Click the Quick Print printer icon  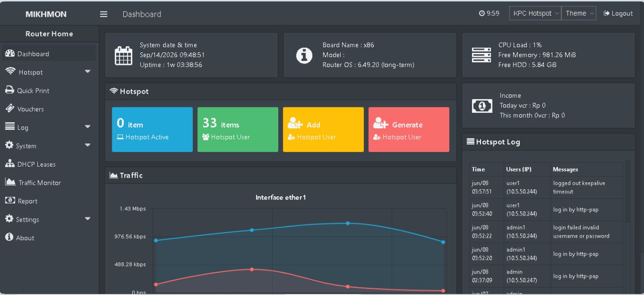(x=10, y=90)
